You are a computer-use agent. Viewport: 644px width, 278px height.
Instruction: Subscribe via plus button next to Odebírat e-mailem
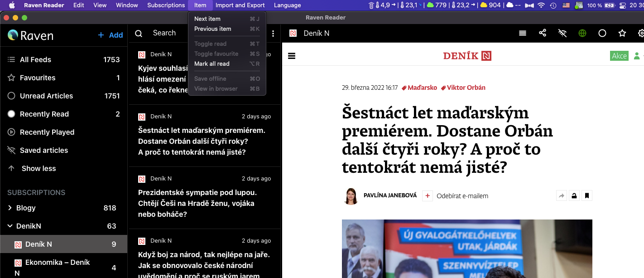(427, 196)
